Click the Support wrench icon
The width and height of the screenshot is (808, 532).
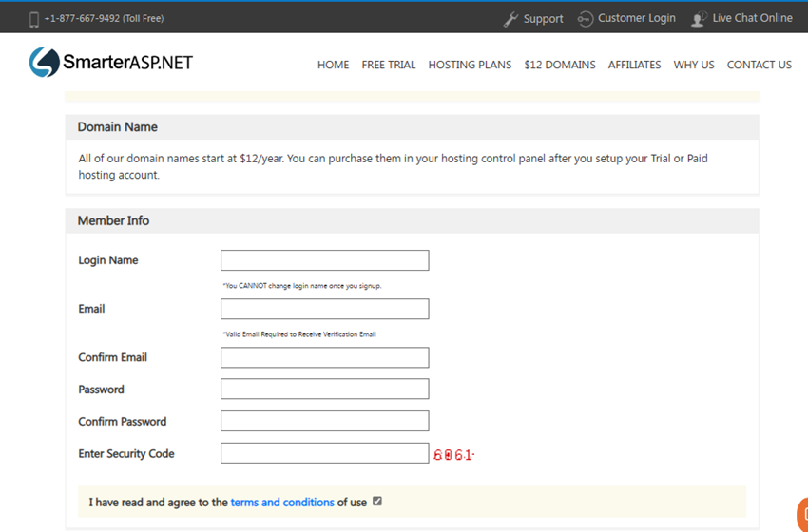[x=510, y=19]
